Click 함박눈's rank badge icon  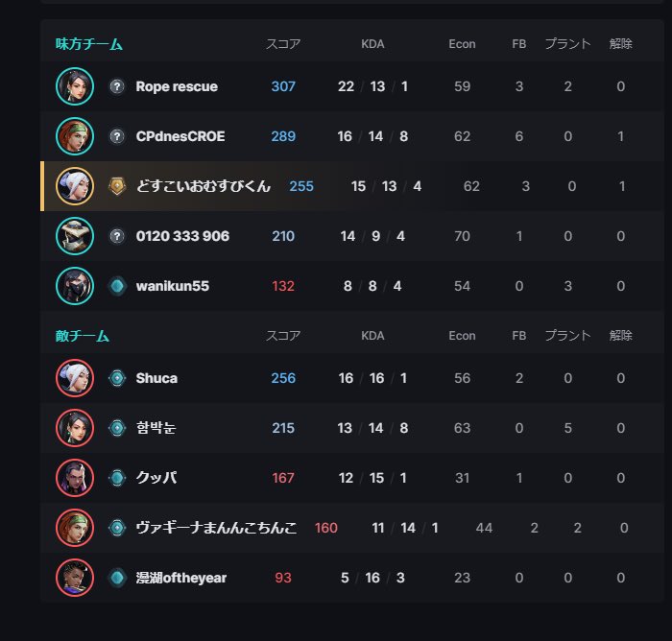117,428
